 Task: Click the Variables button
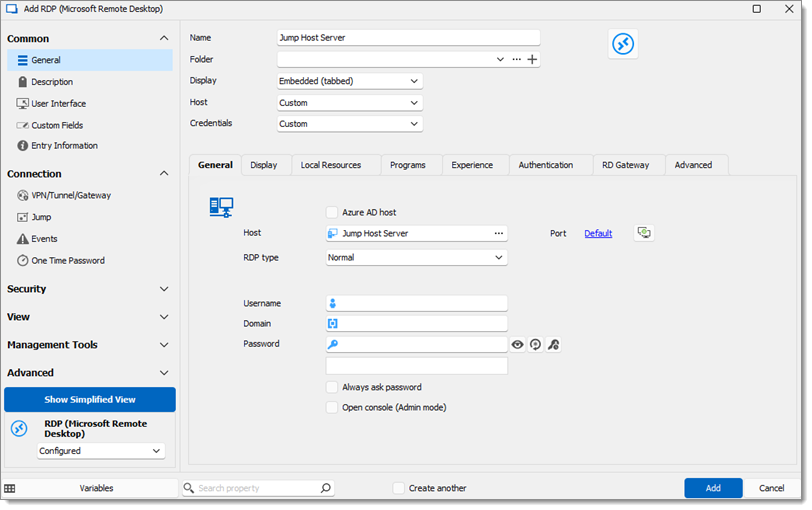click(x=96, y=488)
